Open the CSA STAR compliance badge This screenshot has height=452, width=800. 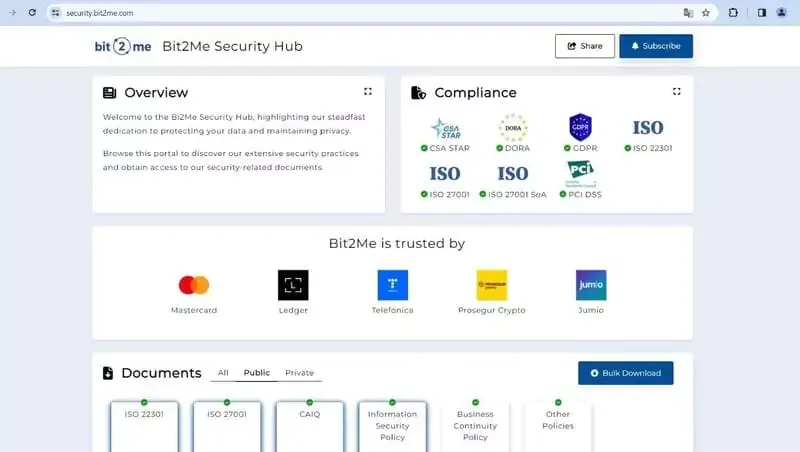[x=445, y=134]
